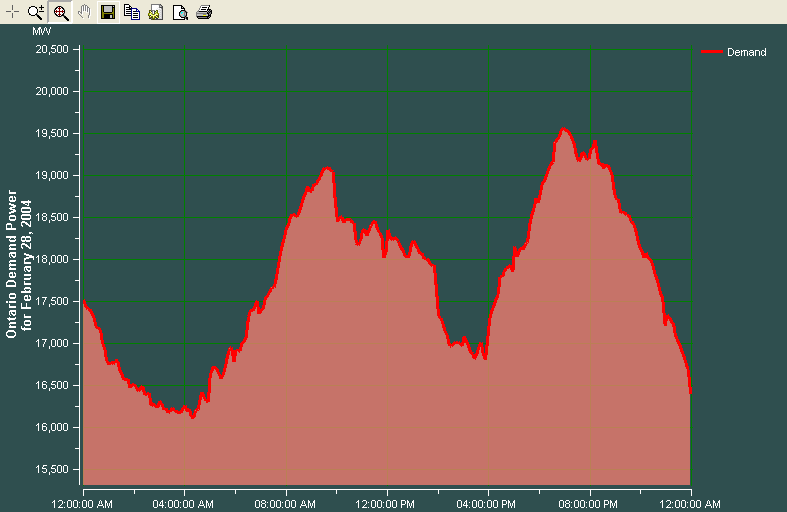The width and height of the screenshot is (787, 512).
Task: Activate the zoom in/out magnifier tool
Action: pyautogui.click(x=36, y=12)
